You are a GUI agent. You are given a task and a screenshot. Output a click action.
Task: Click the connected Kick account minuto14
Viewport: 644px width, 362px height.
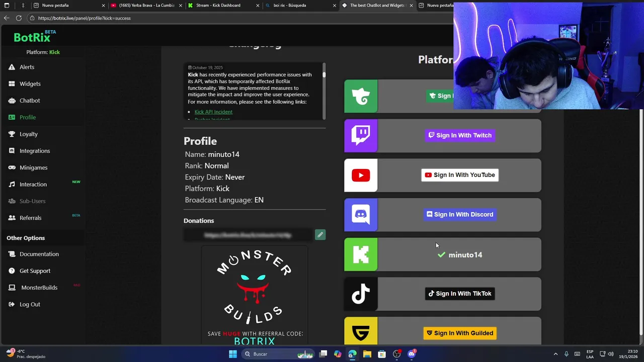coord(460,255)
